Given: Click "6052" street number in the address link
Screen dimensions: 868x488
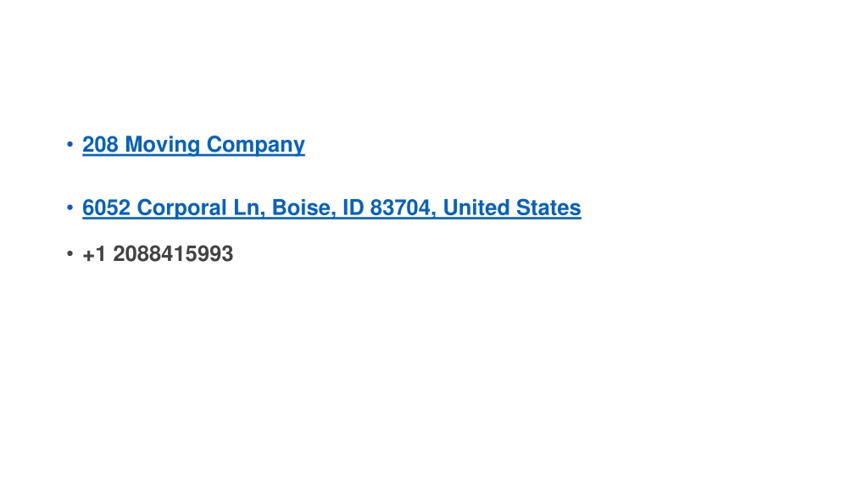Looking at the screenshot, I should [x=106, y=208].
